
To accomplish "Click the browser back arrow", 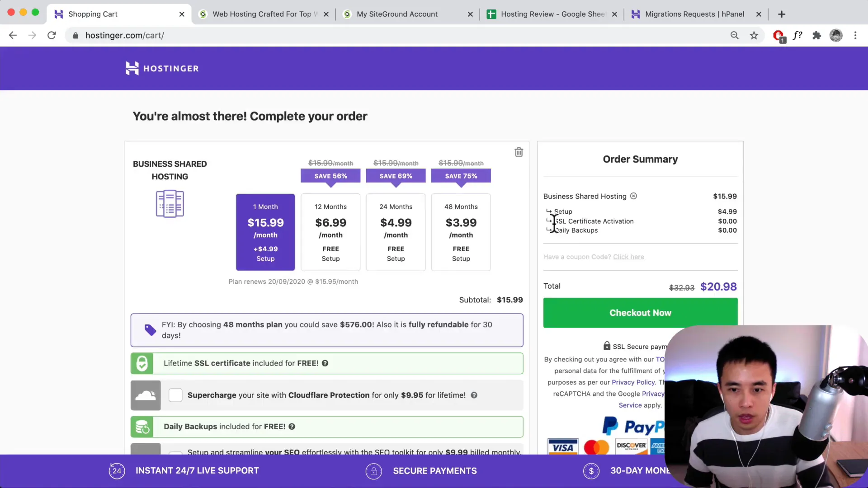I will 13,35.
